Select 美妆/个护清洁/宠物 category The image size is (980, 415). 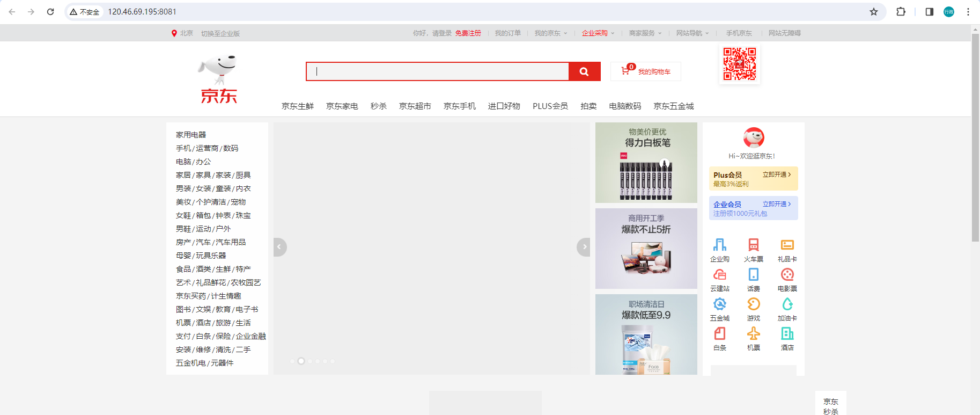[x=211, y=202]
